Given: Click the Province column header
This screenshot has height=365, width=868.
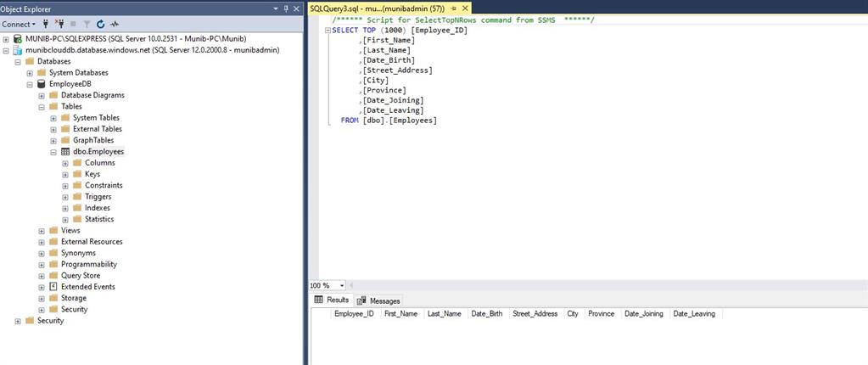Looking at the screenshot, I should tap(602, 314).
